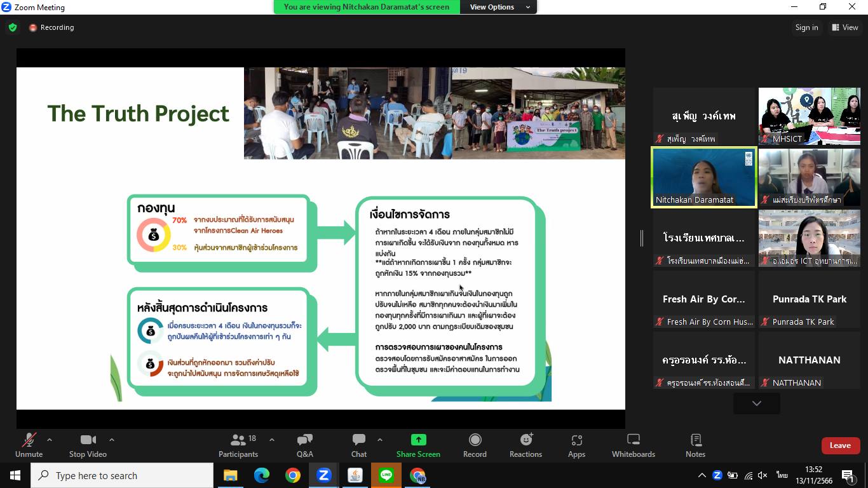Viewport: 868px width, 488px height.
Task: Expand audio options arrow beside Unmute
Action: (x=50, y=440)
